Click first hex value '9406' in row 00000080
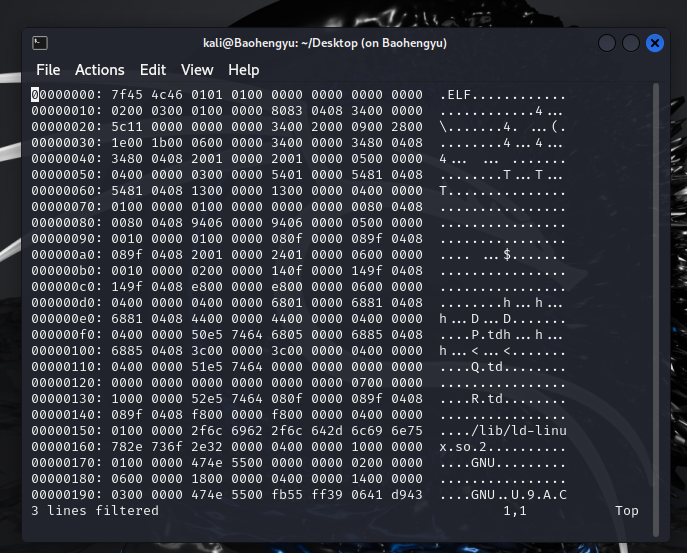This screenshot has width=687, height=553. [x=207, y=223]
